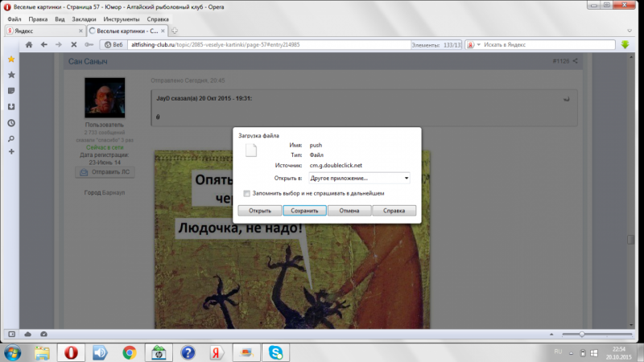
Task: Click the Открыть button in dialog
Action: tap(259, 211)
